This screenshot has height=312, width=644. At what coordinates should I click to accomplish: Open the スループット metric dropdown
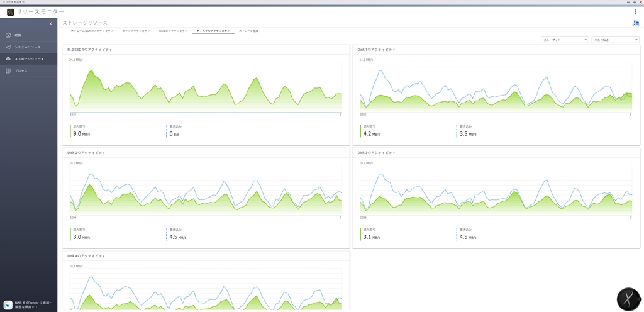[x=564, y=40]
